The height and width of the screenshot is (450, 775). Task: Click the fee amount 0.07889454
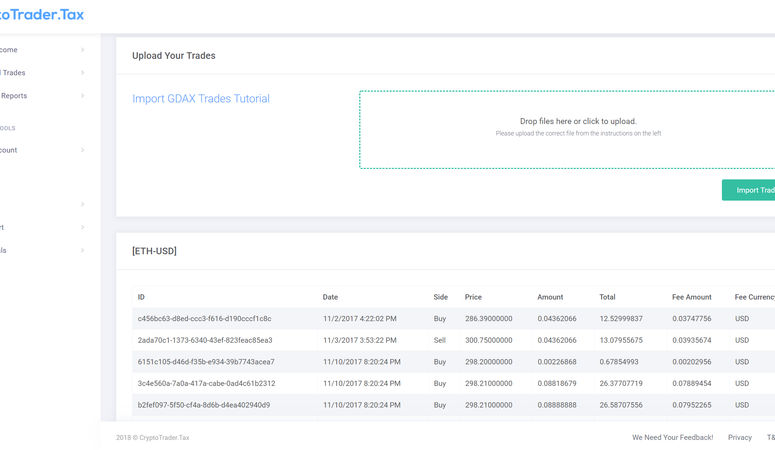(x=691, y=383)
